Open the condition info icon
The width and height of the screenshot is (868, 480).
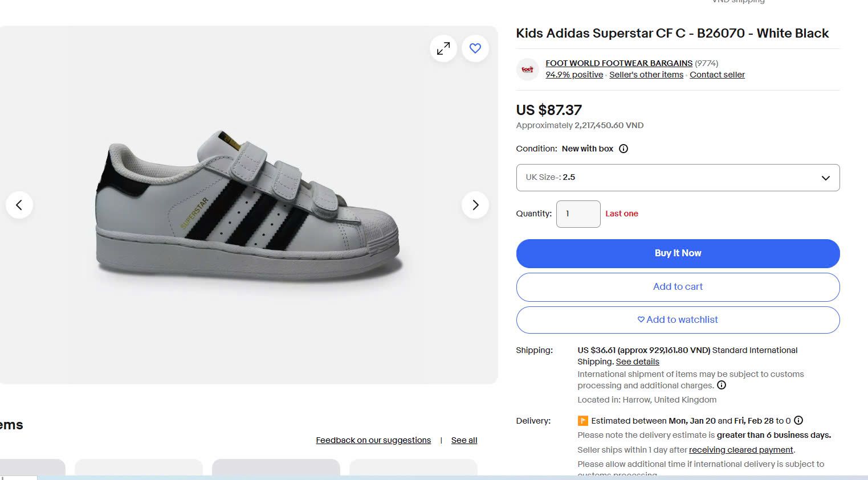pyautogui.click(x=624, y=149)
